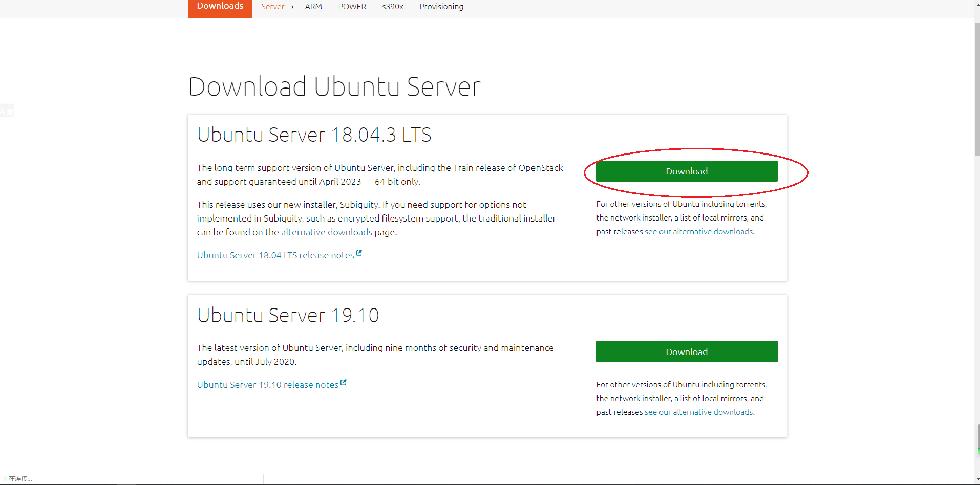Click alternative downloads link in 18.04 description

(327, 232)
